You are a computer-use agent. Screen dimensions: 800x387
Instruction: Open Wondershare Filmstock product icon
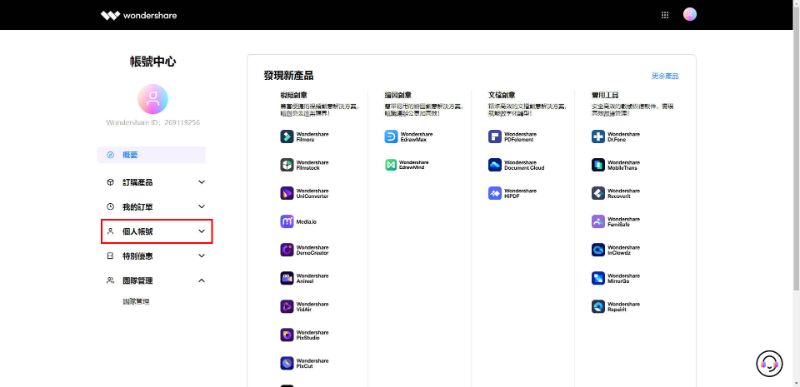pyautogui.click(x=287, y=165)
